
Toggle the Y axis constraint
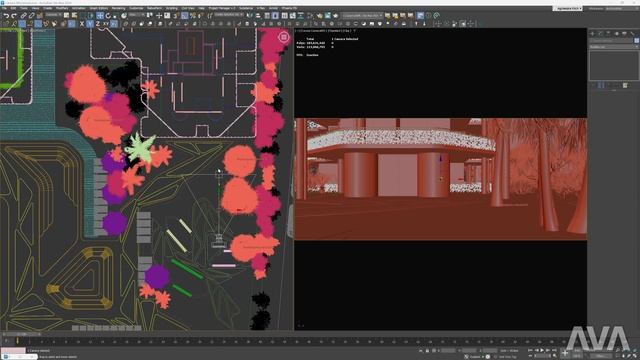90,24
